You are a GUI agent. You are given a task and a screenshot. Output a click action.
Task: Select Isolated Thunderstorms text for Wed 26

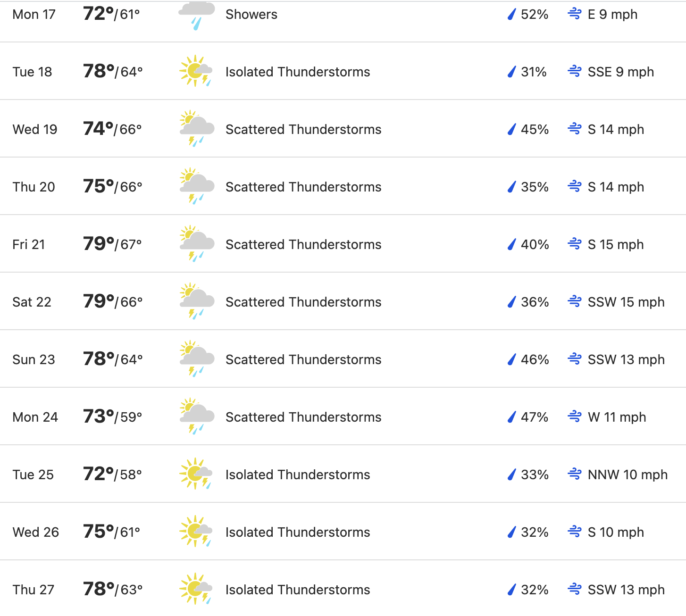pyautogui.click(x=298, y=532)
